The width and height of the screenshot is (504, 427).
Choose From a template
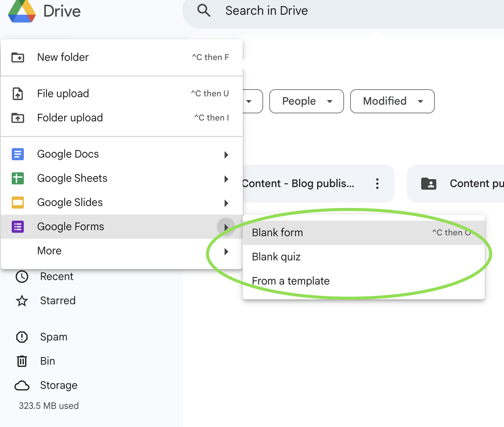coord(364,281)
